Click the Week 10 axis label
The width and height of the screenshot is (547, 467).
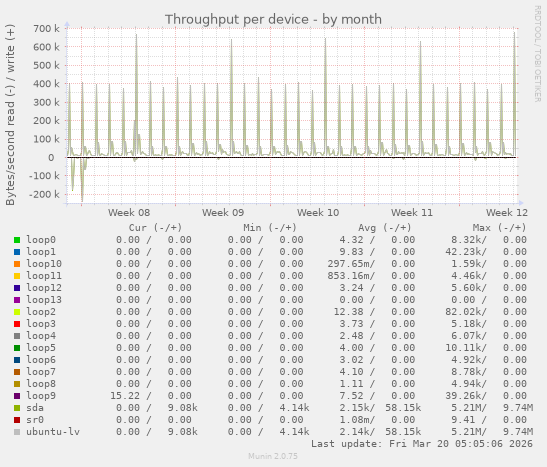(x=318, y=213)
